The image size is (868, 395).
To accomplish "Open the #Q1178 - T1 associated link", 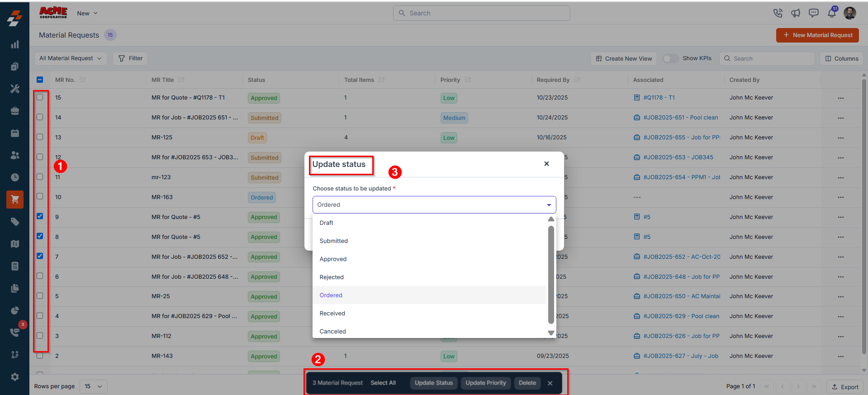I will point(659,98).
